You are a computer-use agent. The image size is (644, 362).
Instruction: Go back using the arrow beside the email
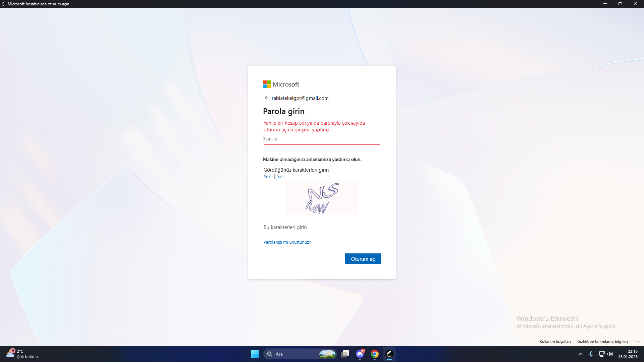point(267,98)
